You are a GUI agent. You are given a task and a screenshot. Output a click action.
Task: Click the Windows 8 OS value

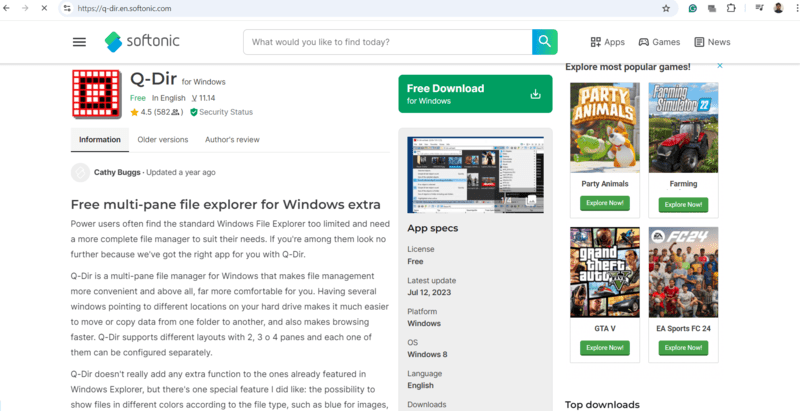427,354
